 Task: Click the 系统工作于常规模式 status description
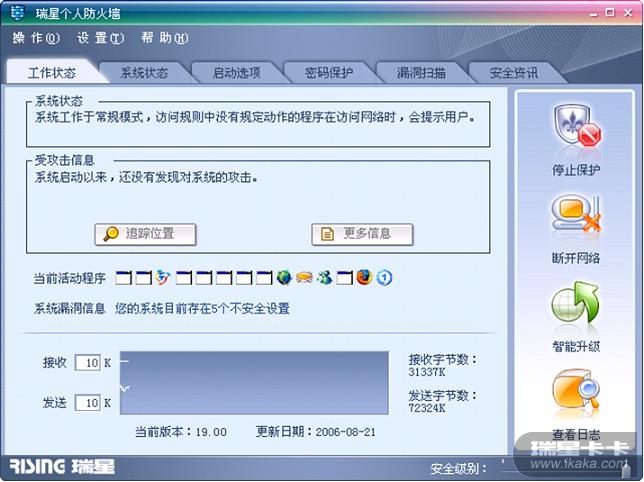[x=255, y=117]
